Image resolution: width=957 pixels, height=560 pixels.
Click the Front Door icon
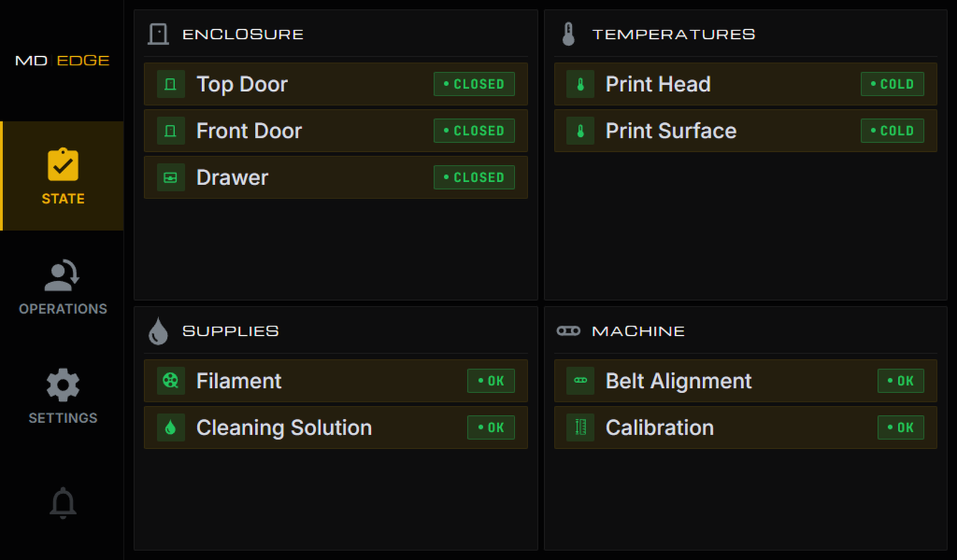pos(170,131)
